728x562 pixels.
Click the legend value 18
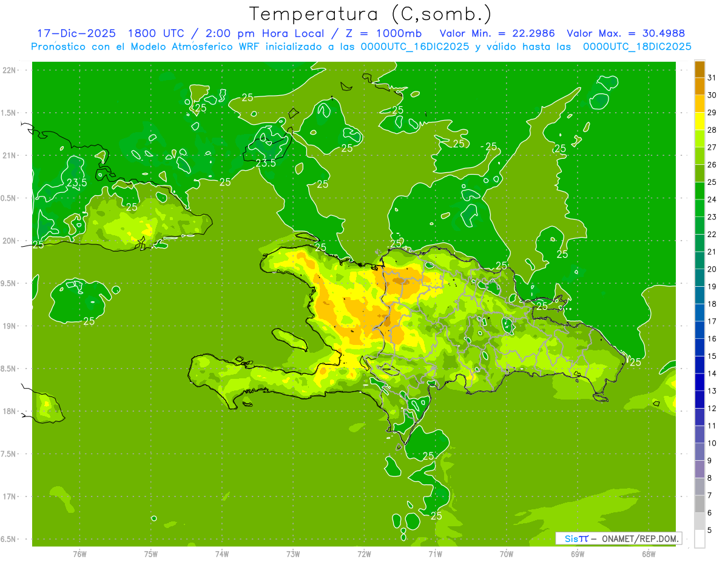(712, 304)
